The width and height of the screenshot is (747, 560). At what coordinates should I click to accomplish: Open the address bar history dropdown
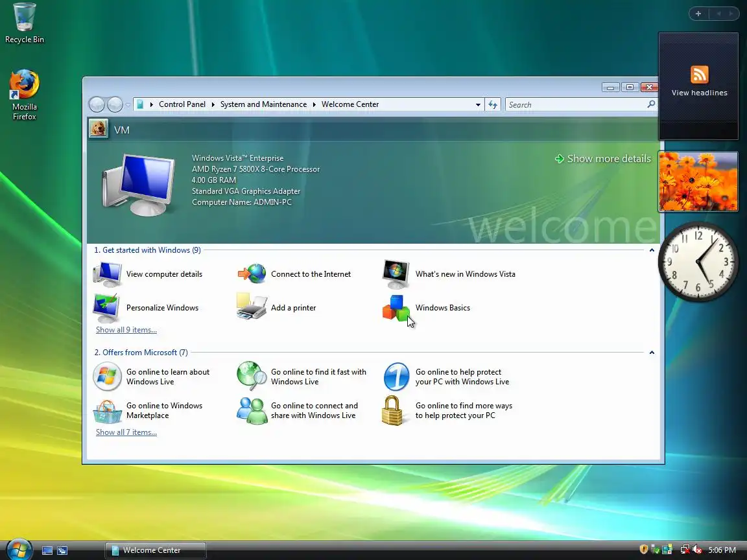[478, 105]
